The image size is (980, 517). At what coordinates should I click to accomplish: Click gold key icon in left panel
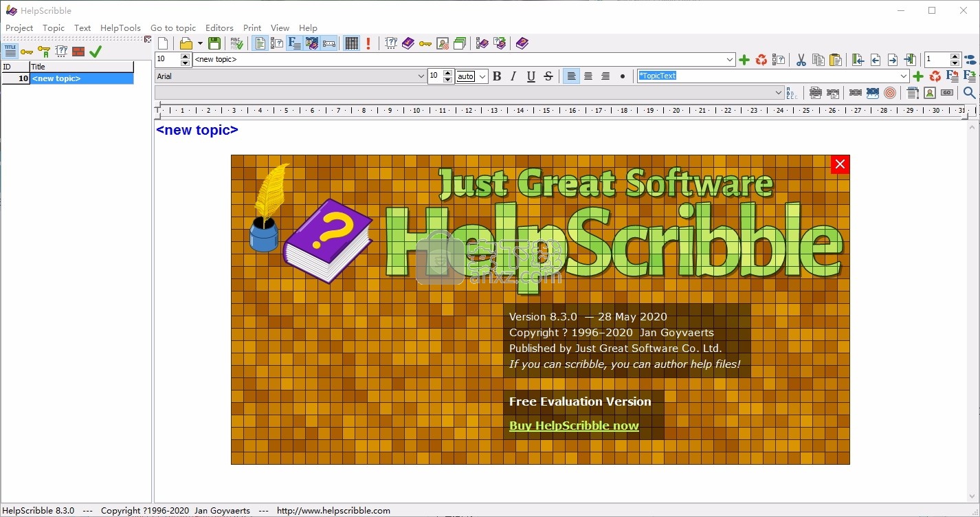27,52
